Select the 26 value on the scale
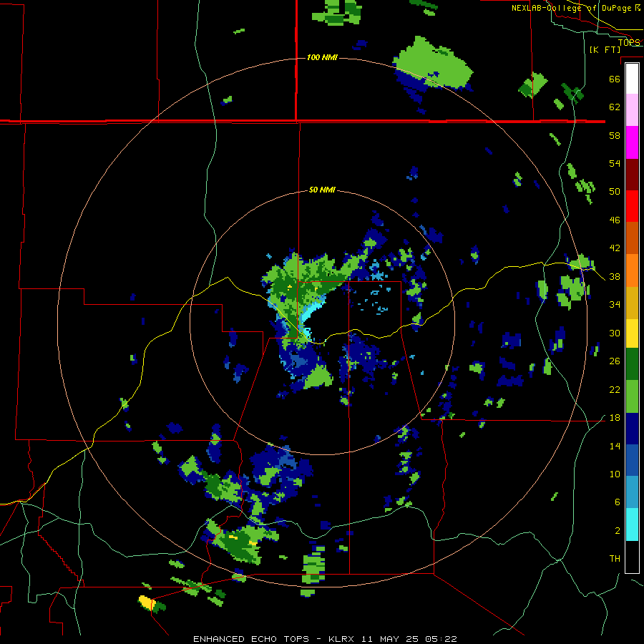The image size is (644, 644). 615,361
